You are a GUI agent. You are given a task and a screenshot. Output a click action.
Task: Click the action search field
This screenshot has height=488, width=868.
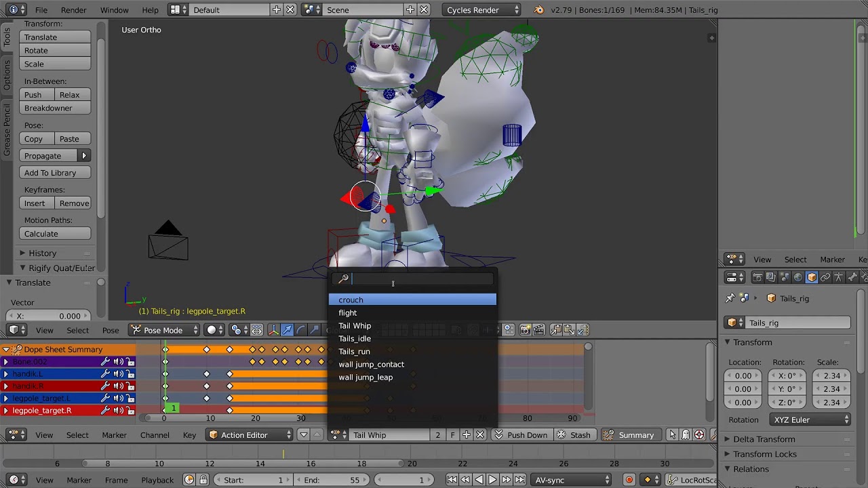(413, 279)
